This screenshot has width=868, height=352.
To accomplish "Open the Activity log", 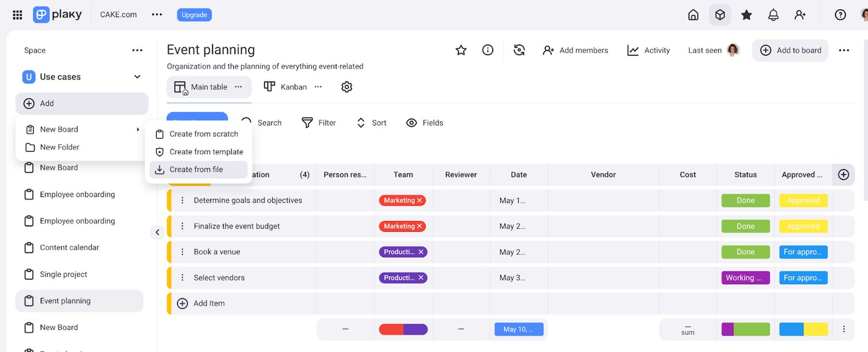I will 649,50.
